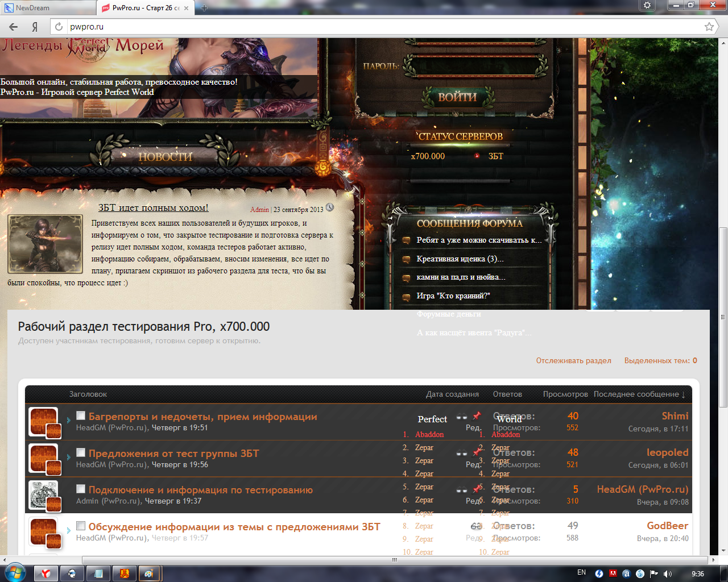Viewport: 728px width, 582px height.
Task: Click "Выделенных тем: 0"
Action: [x=660, y=361]
